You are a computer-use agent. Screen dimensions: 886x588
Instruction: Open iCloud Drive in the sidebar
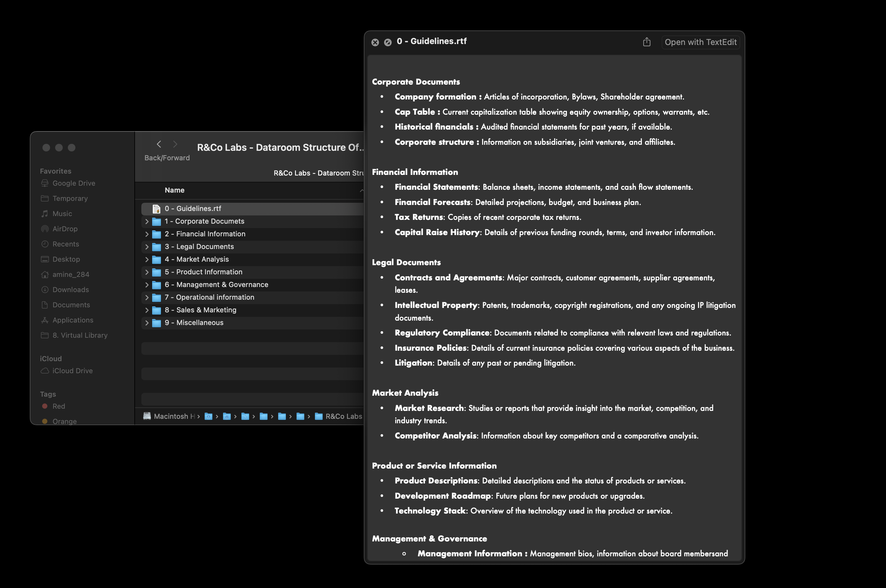[x=72, y=370]
